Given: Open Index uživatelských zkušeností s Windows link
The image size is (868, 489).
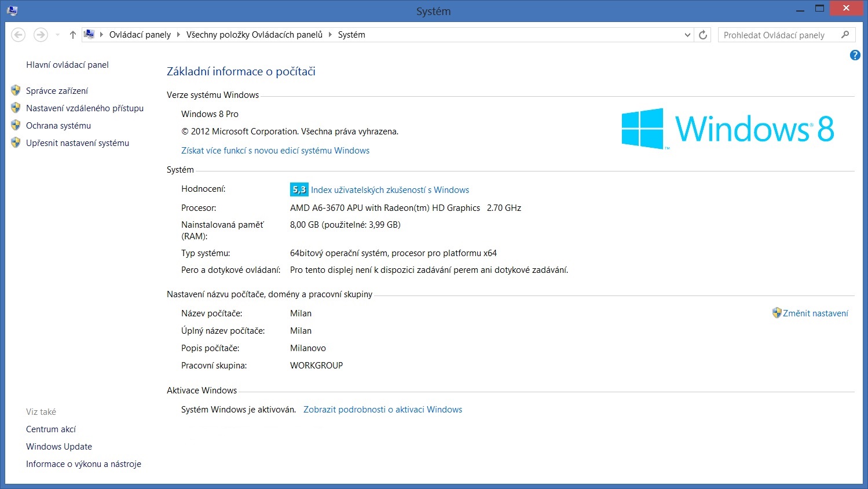Looking at the screenshot, I should (x=390, y=190).
